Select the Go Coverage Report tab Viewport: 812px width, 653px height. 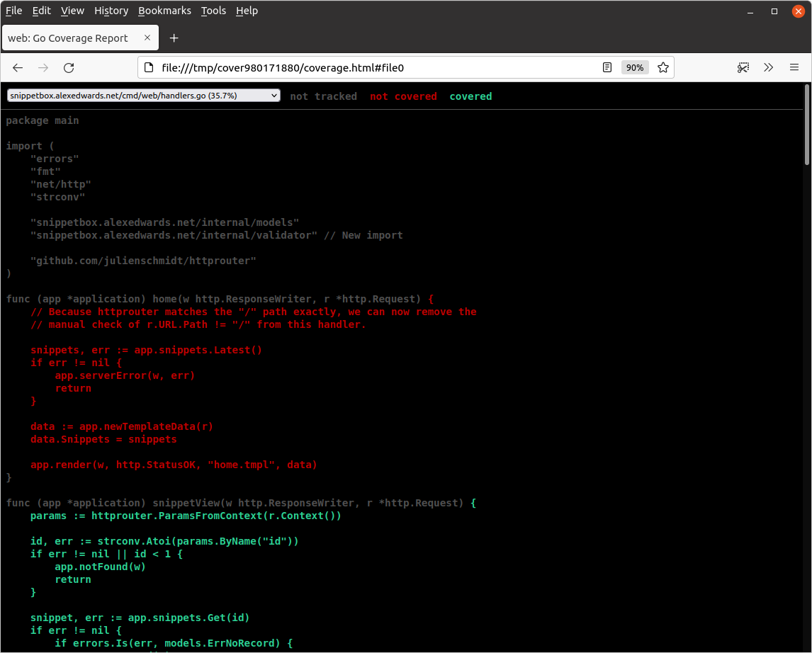click(x=68, y=38)
